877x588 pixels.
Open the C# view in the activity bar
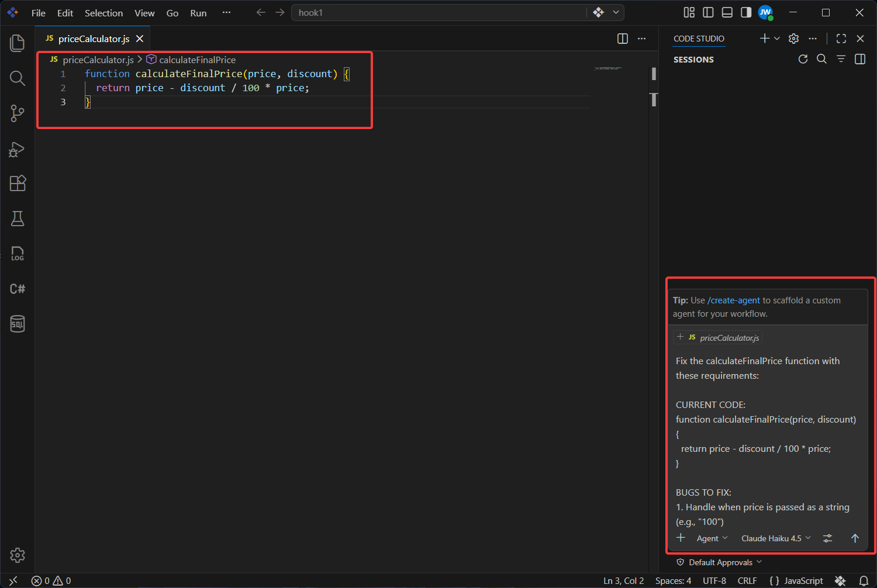tap(18, 289)
